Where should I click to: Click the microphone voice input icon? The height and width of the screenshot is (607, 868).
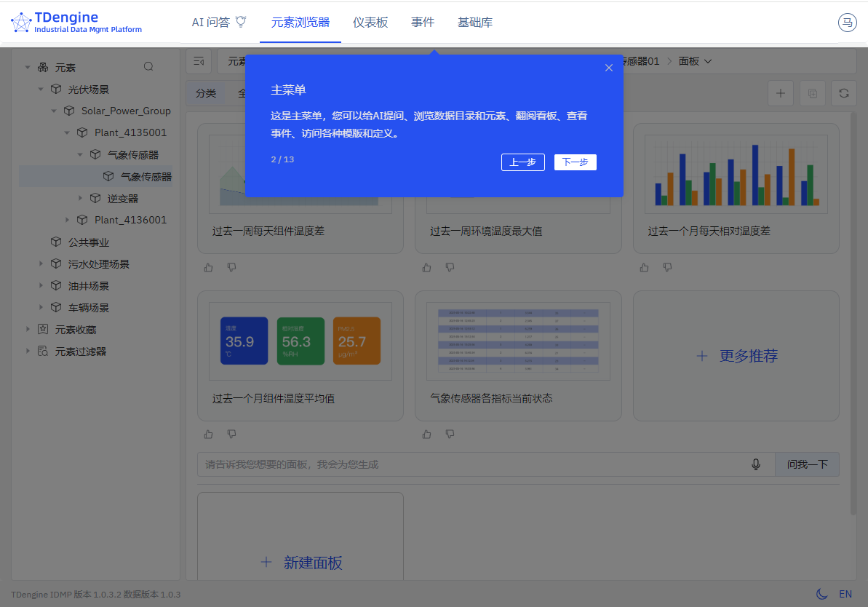click(756, 464)
